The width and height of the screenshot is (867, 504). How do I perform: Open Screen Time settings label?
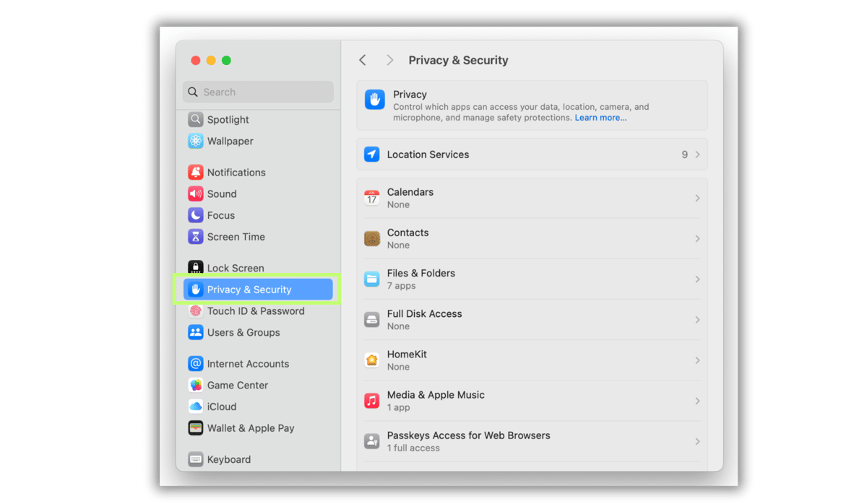pos(236,237)
